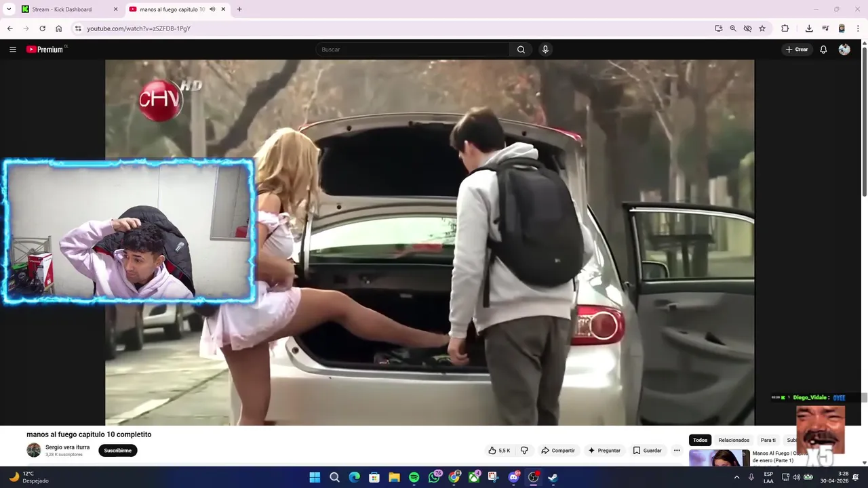
Task: Open the page zoom magnifier icon
Action: tap(733, 28)
